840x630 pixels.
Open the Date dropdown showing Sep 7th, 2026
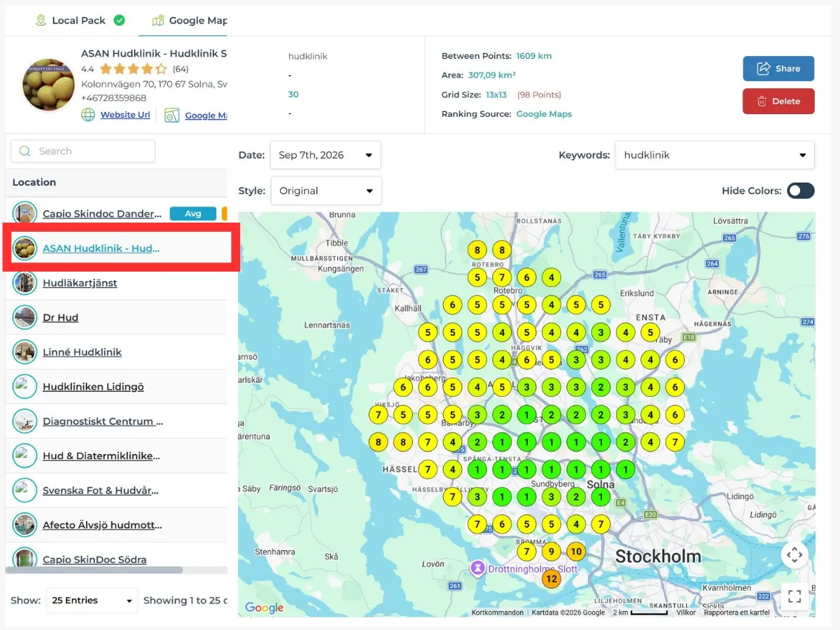point(325,155)
